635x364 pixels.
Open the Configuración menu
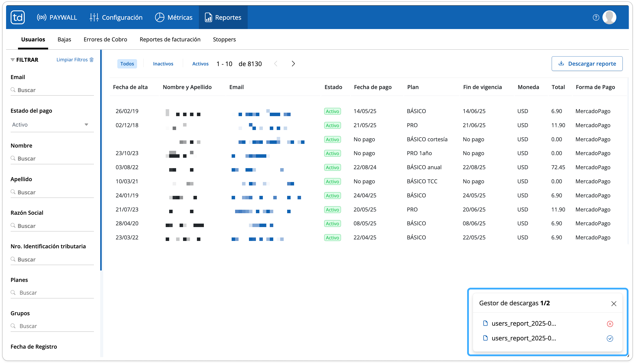pos(116,17)
